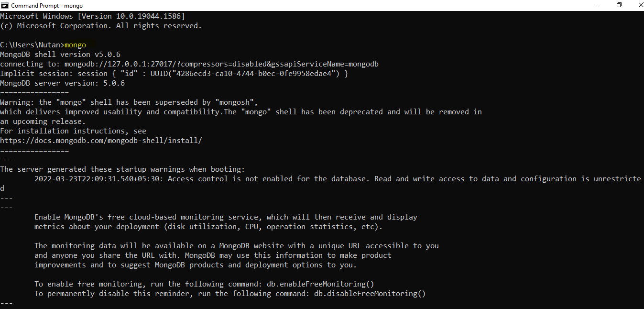The height and width of the screenshot is (309, 644).
Task: Click the 'Enable MongoDB's free cloud-based monitoring' line
Action: (226, 217)
